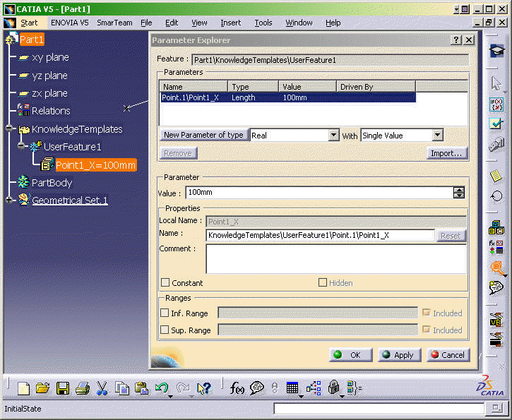The width and height of the screenshot is (512, 420).
Task: Open the IF rule editor icon
Action: click(496, 104)
